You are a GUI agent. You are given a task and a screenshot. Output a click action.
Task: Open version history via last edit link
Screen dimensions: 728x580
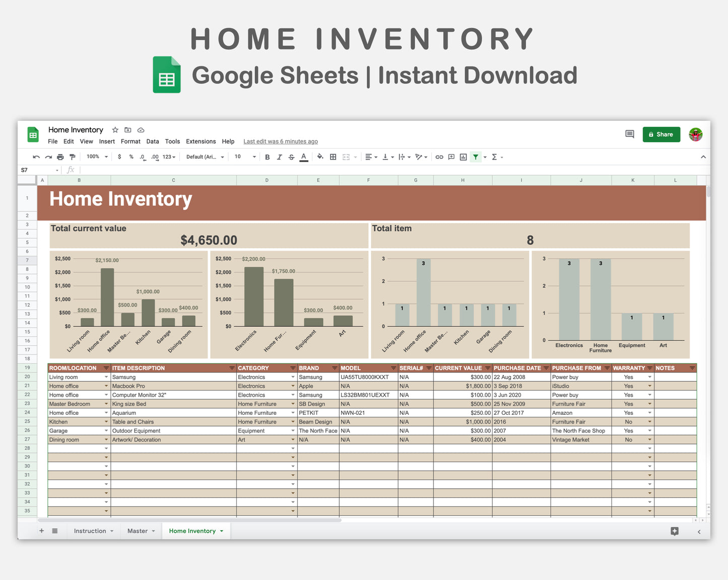coord(280,141)
